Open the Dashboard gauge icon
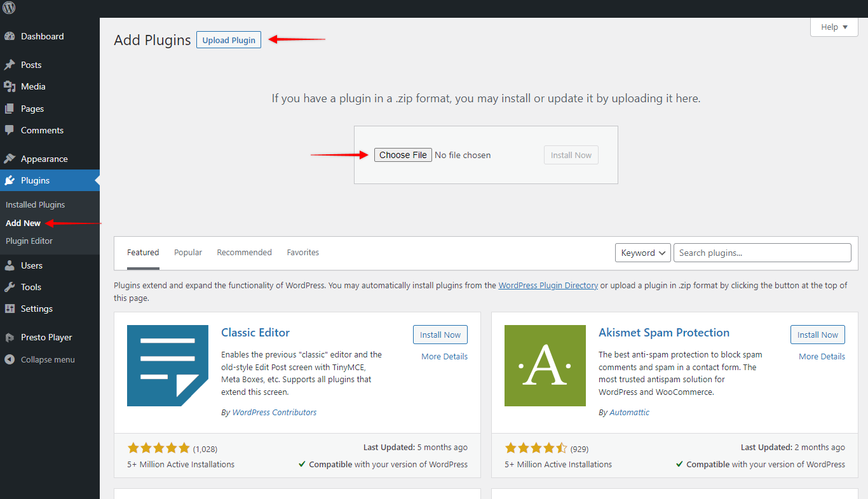 10,36
